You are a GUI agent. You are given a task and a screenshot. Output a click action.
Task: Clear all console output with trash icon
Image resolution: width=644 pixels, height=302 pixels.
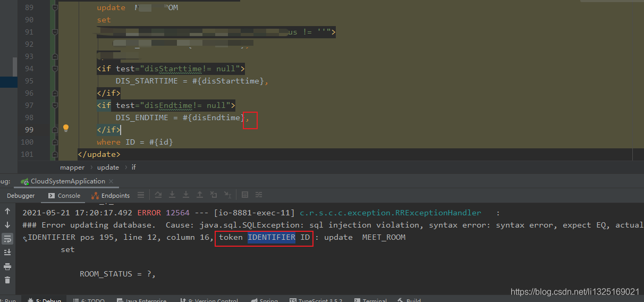tap(7, 280)
